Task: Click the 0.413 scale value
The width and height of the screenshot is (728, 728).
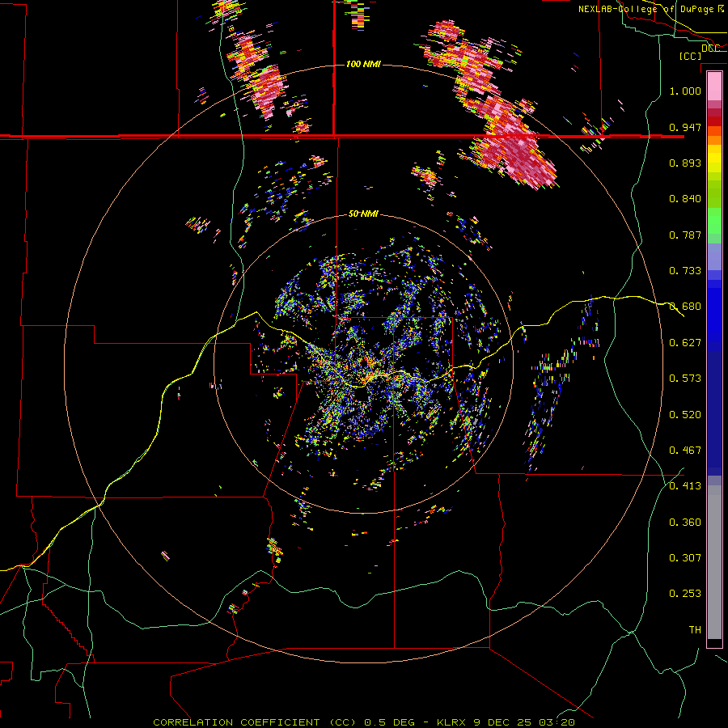Action: coord(685,486)
